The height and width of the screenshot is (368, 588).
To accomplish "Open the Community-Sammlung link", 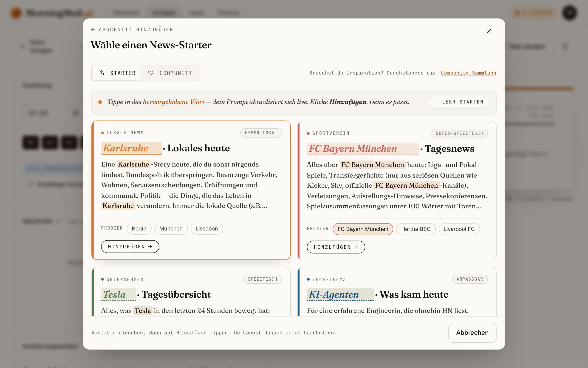I will [x=469, y=73].
